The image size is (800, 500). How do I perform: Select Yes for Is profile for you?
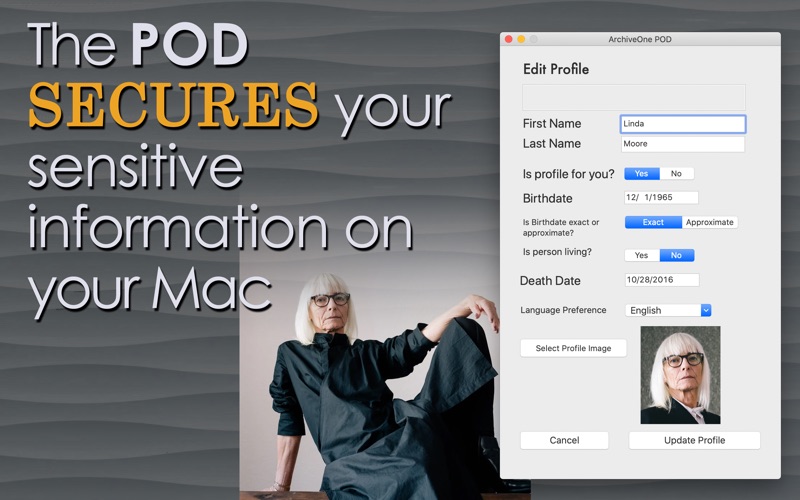pyautogui.click(x=642, y=173)
